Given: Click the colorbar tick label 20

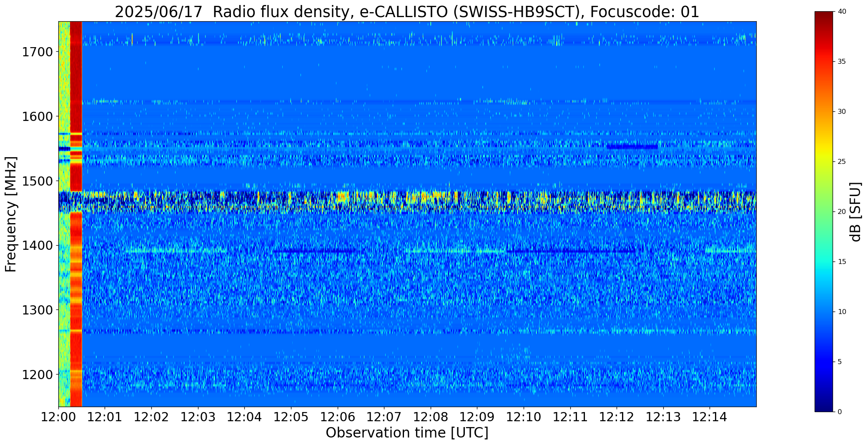Looking at the screenshot, I should pyautogui.click(x=842, y=212).
